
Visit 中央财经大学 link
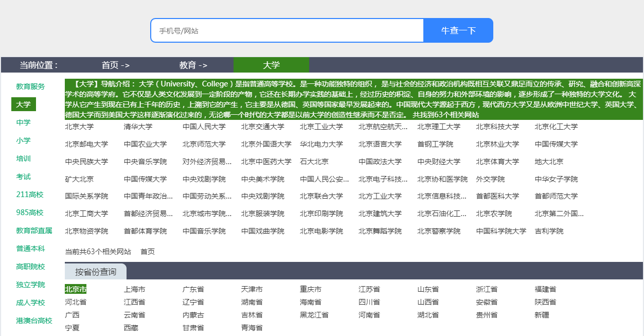438,162
